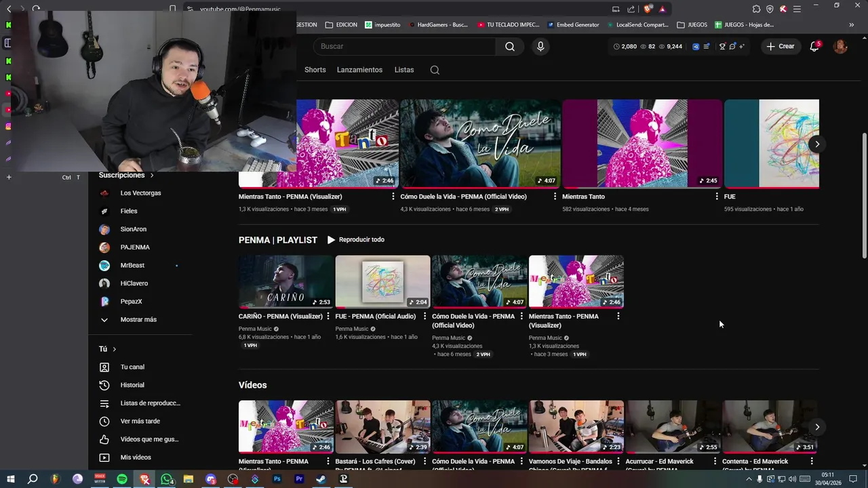The image size is (868, 488).
Task: Open the JUEGOS - Hojas de... bookmark
Action: point(743,25)
